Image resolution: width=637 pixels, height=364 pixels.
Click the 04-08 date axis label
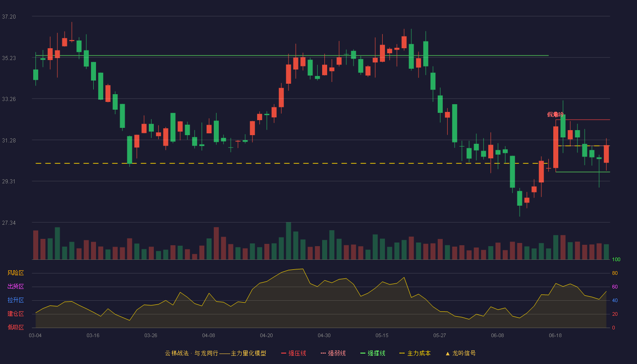coord(208,335)
